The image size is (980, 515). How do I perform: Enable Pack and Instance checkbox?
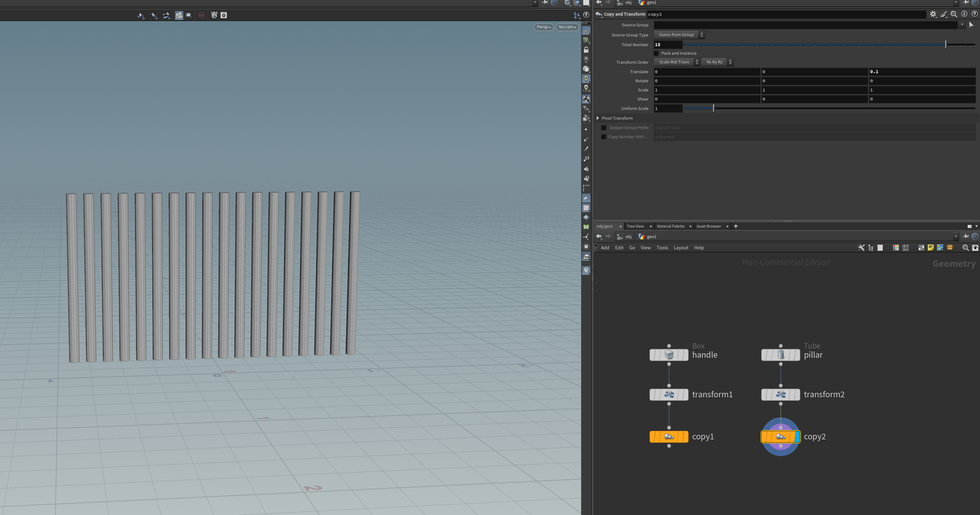click(656, 53)
